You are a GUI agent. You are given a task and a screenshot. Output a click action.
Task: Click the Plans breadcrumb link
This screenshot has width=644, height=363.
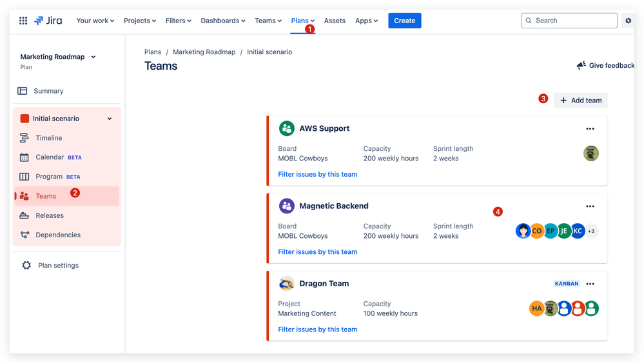click(x=153, y=52)
